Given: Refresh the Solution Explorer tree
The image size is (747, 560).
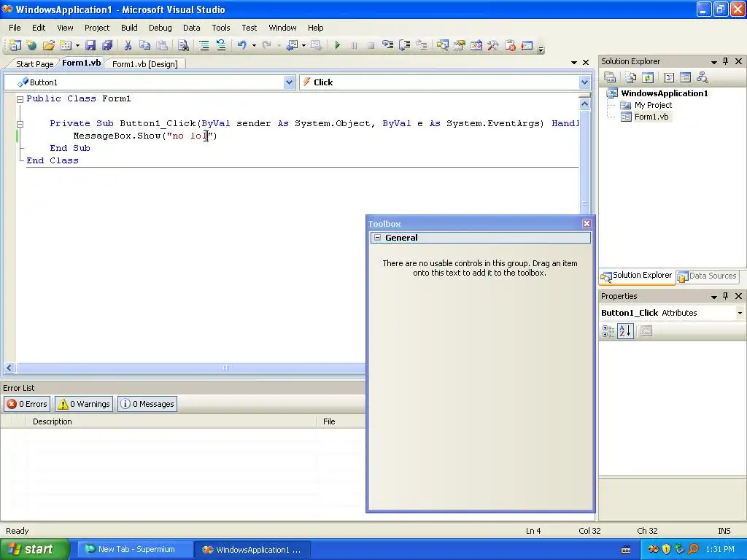Looking at the screenshot, I should click(648, 77).
